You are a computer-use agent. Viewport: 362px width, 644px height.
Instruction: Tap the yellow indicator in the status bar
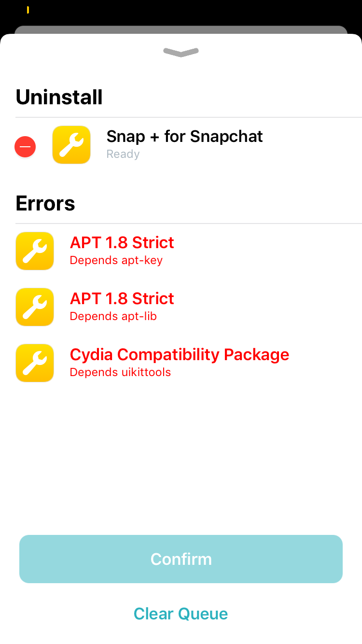coord(28,10)
